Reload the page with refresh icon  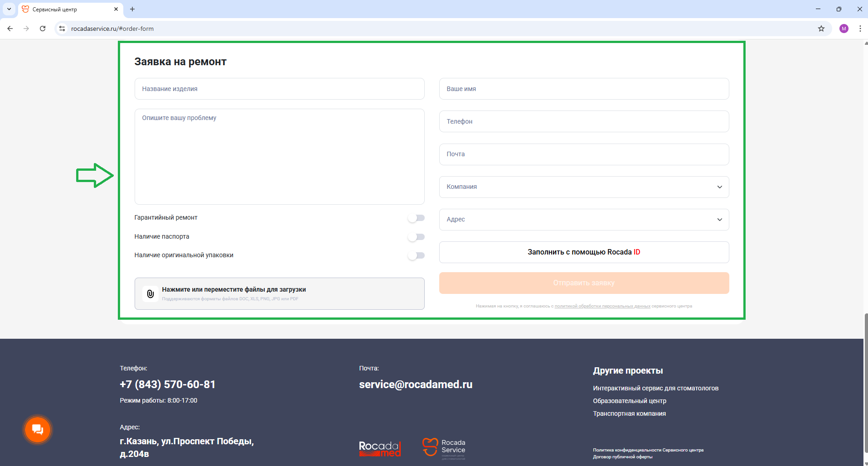[x=43, y=29]
